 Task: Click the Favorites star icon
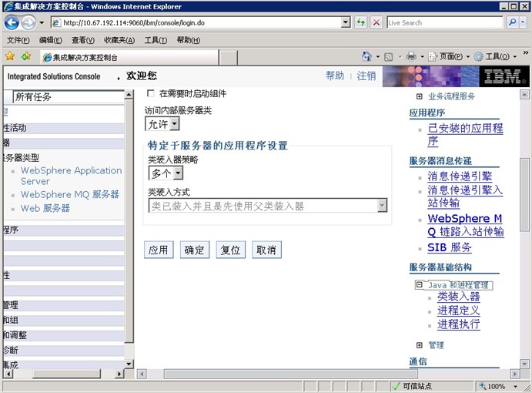tap(10, 56)
